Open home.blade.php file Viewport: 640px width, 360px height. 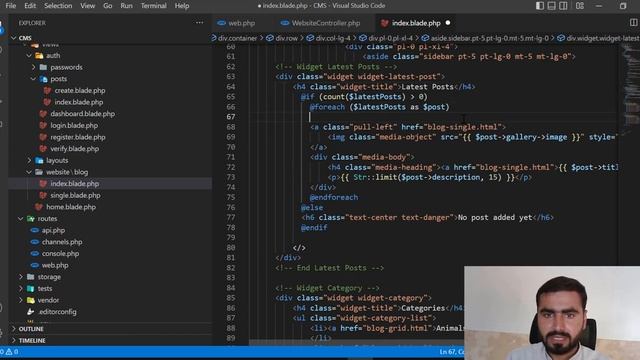pyautogui.click(x=71, y=207)
